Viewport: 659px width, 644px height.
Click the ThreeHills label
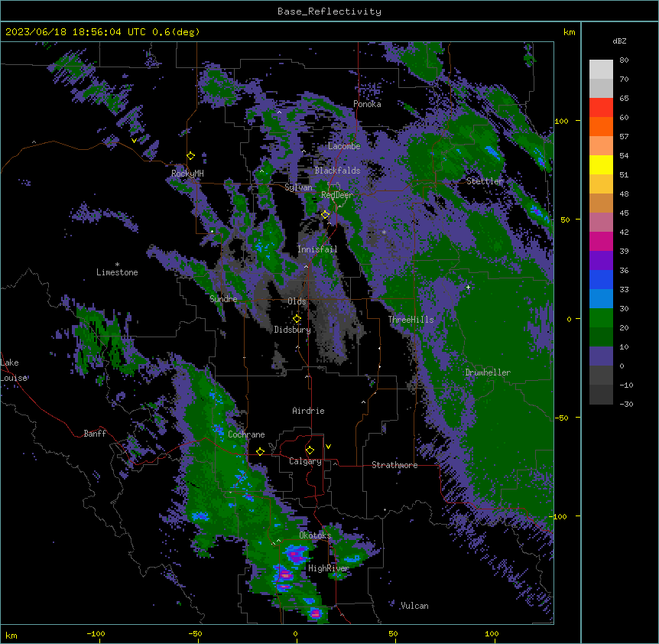[411, 320]
